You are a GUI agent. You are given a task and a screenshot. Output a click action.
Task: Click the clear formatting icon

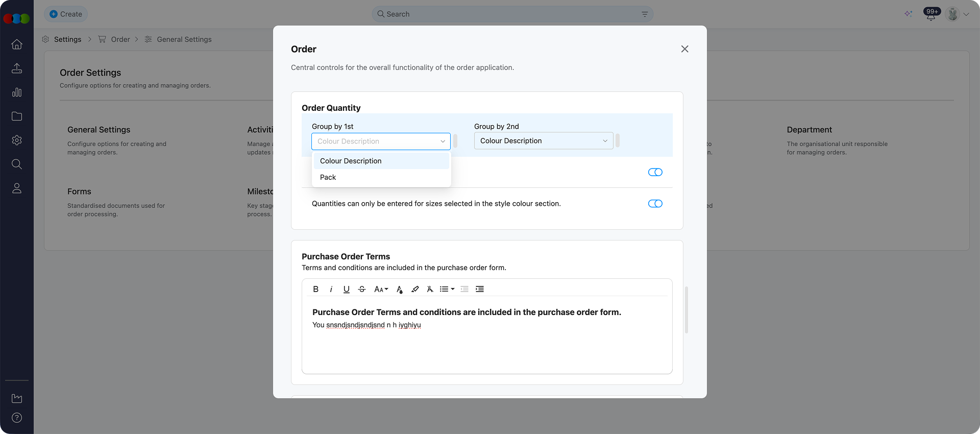point(430,289)
